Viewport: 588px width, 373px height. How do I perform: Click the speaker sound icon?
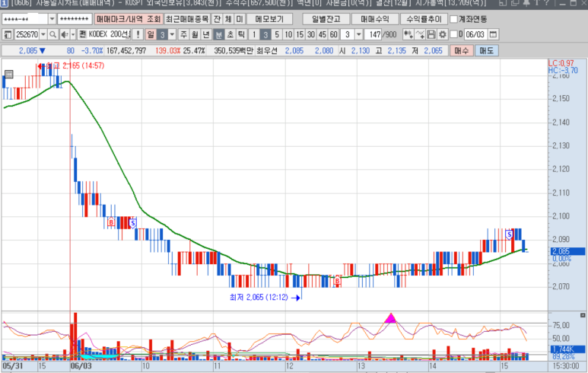coord(65,34)
